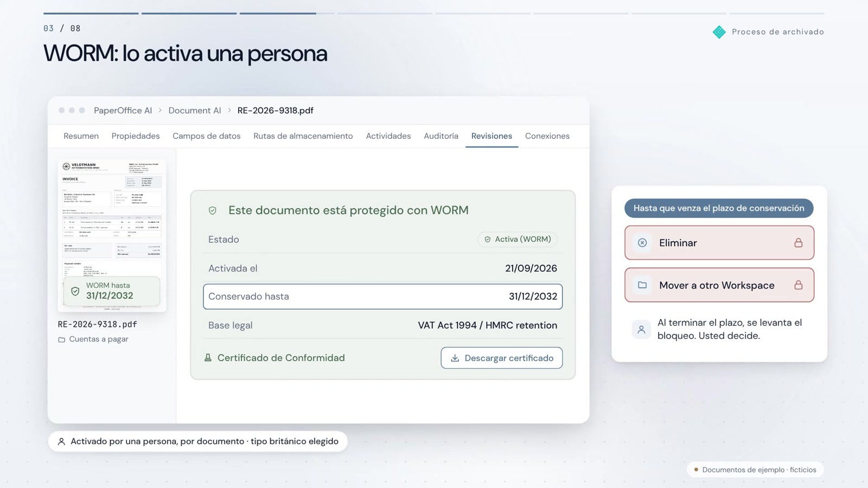Click the Activa (WORM) status badge
This screenshot has width=868, height=488.
click(x=518, y=239)
